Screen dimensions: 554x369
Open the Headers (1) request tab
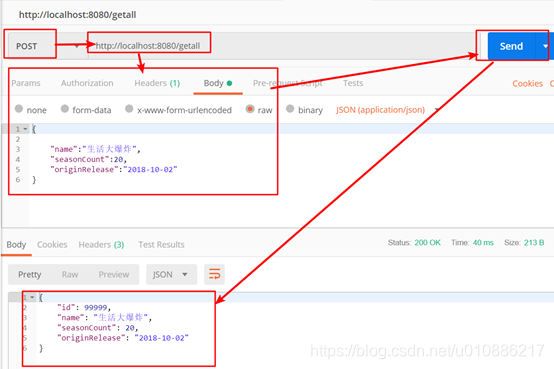click(157, 83)
